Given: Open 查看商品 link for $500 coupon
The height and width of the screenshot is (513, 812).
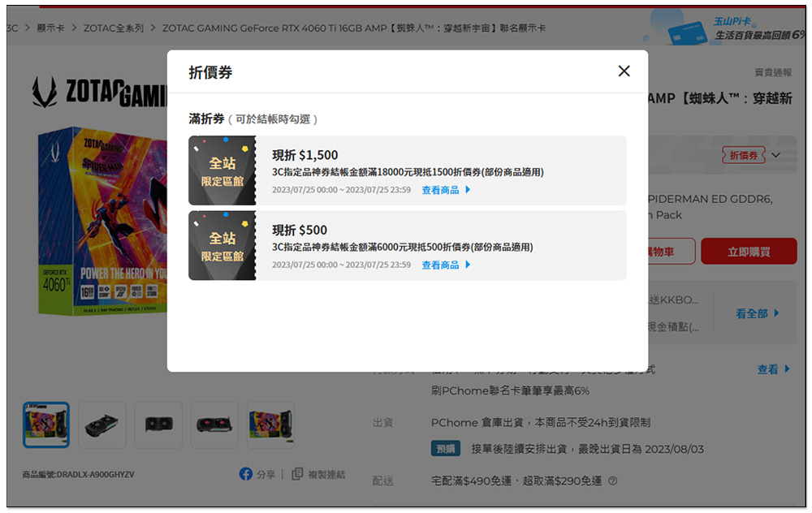Looking at the screenshot, I should tap(445, 265).
